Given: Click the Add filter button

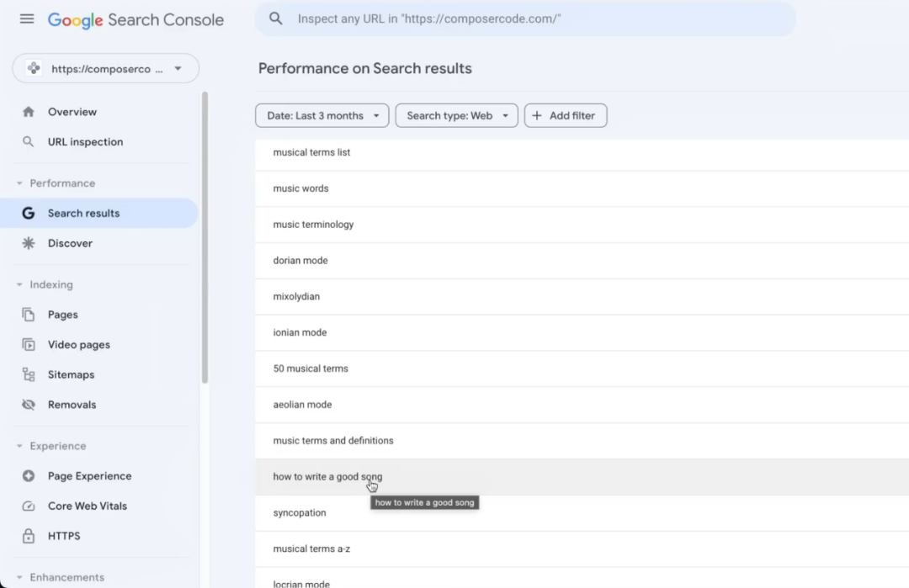Looking at the screenshot, I should pos(565,116).
